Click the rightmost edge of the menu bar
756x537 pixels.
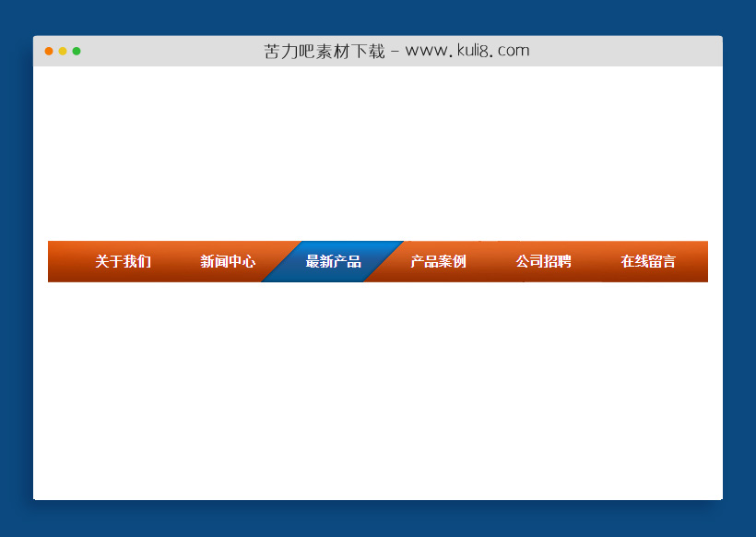tap(704, 261)
